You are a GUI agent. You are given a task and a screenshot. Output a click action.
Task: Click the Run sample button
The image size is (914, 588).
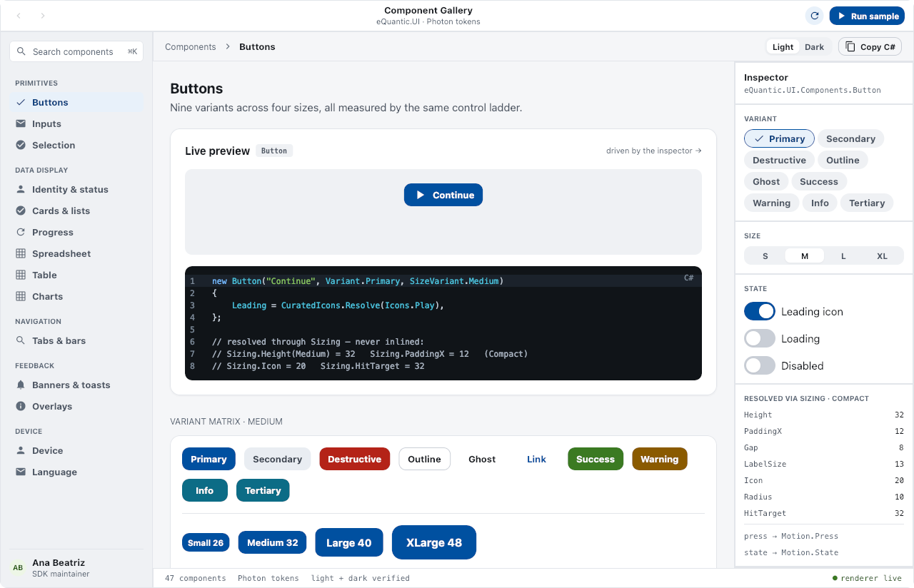[867, 16]
